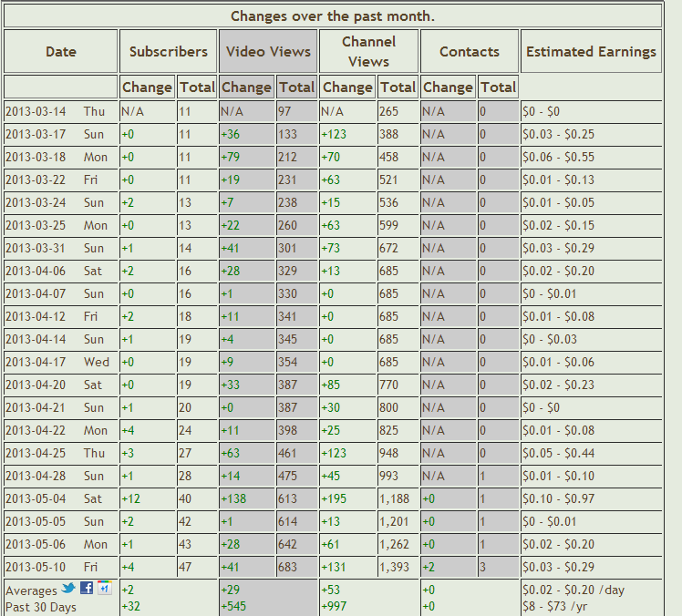Click the date 2013-04-07 Sun
The width and height of the screenshot is (682, 616).
[x=55, y=293]
